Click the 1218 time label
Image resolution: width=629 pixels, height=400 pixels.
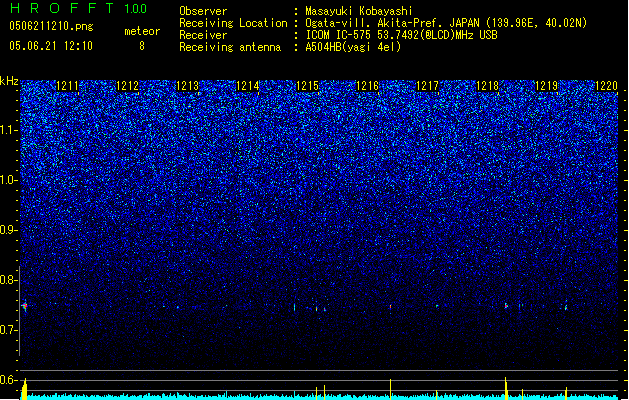(487, 86)
